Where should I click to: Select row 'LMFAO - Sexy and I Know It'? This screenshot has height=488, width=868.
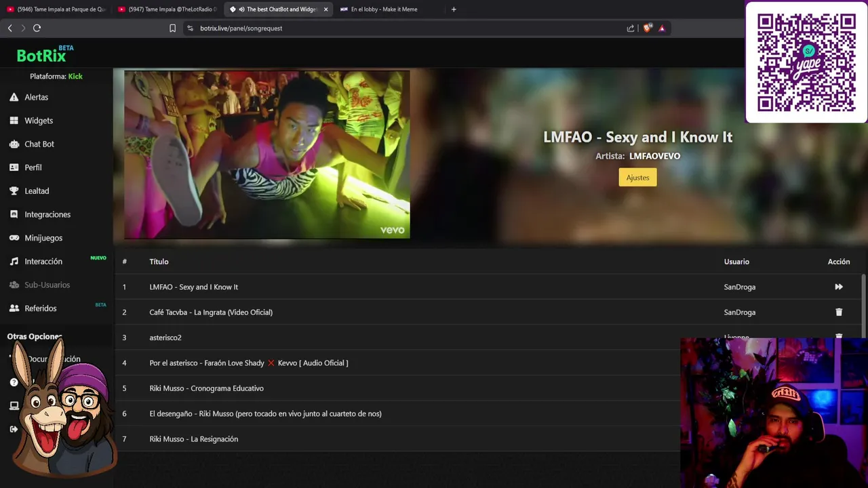click(488, 287)
